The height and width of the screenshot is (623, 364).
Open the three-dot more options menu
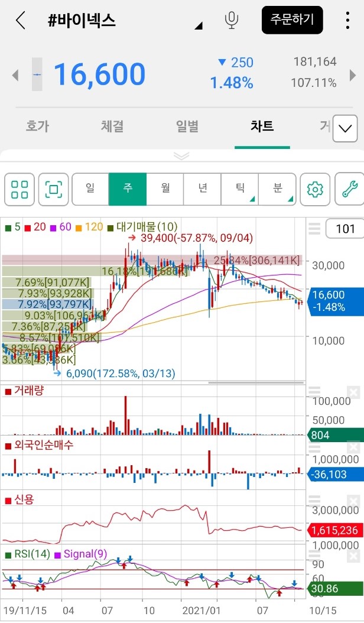(347, 20)
